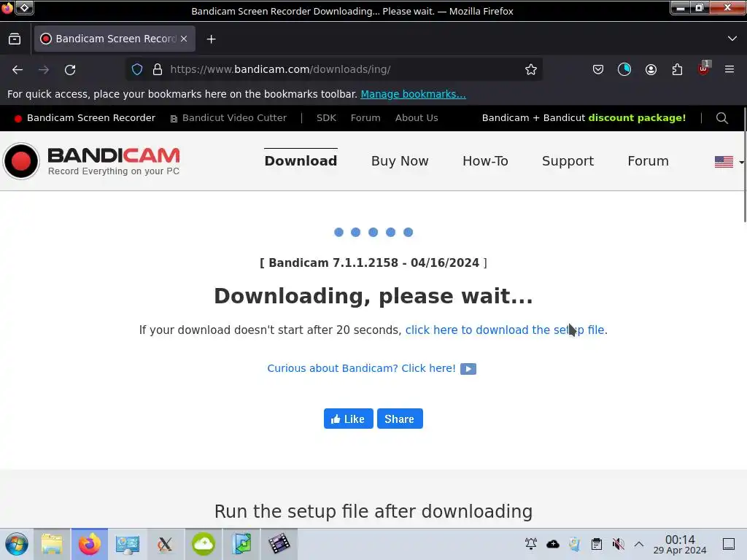Open the About Us link
The image size is (747, 560).
[x=417, y=118]
